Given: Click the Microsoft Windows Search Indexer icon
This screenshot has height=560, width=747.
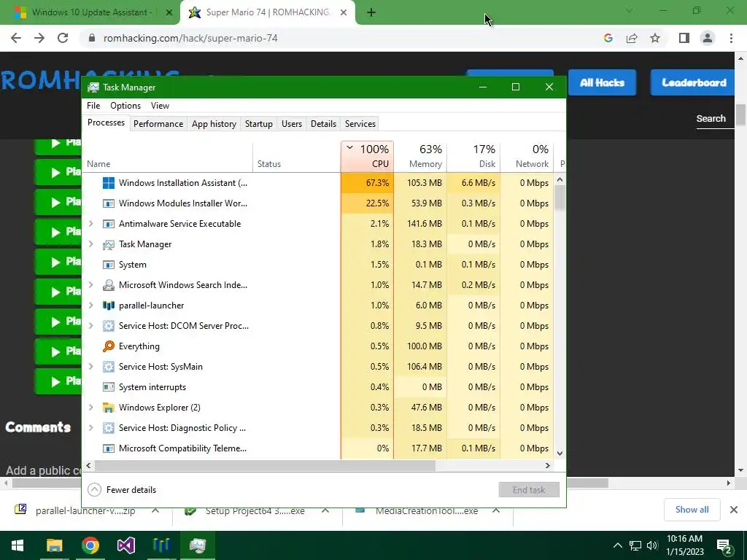Looking at the screenshot, I should click(109, 285).
